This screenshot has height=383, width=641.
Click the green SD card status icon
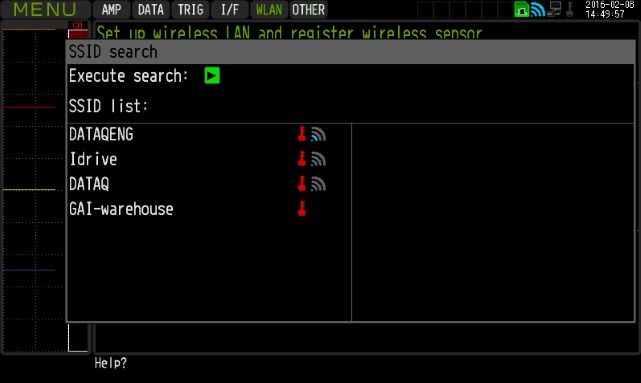[x=522, y=9]
